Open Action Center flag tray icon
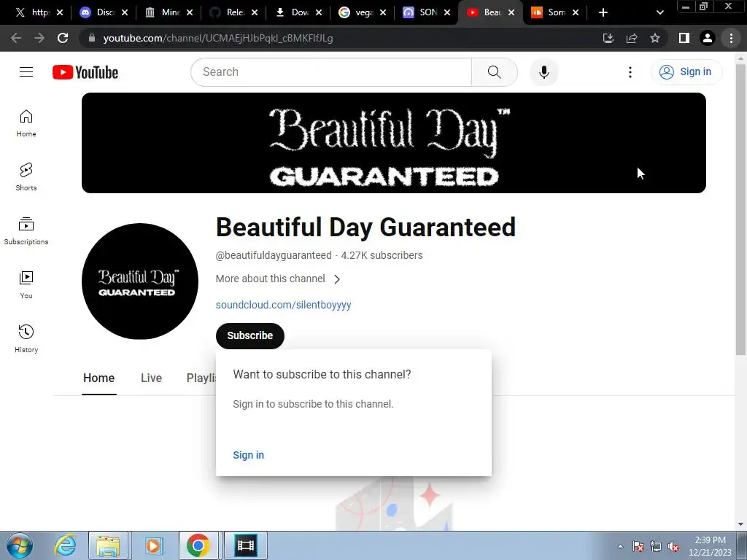 (x=638, y=547)
